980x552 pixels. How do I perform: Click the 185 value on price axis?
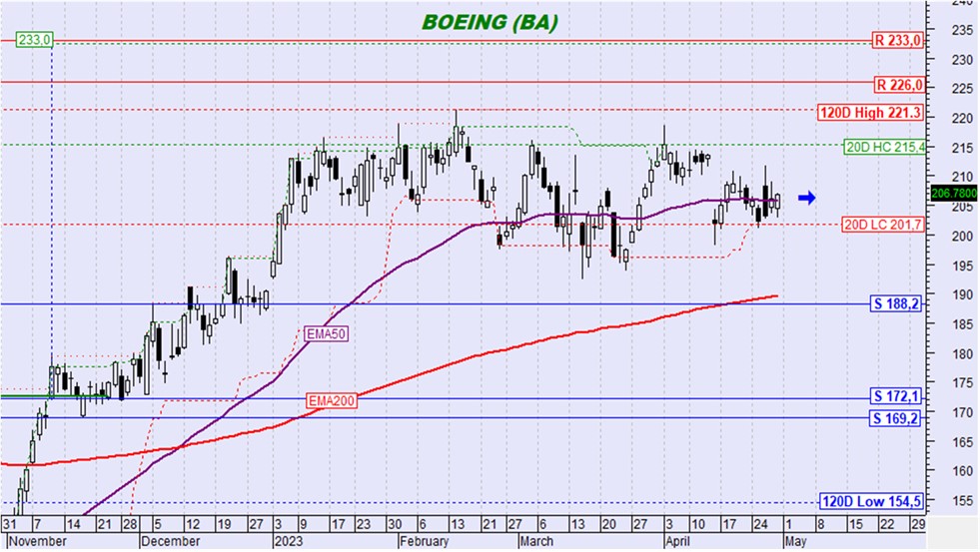(x=962, y=324)
